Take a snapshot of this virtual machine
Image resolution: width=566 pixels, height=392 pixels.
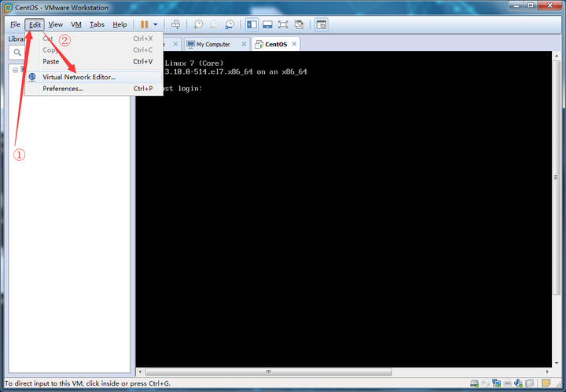point(198,24)
